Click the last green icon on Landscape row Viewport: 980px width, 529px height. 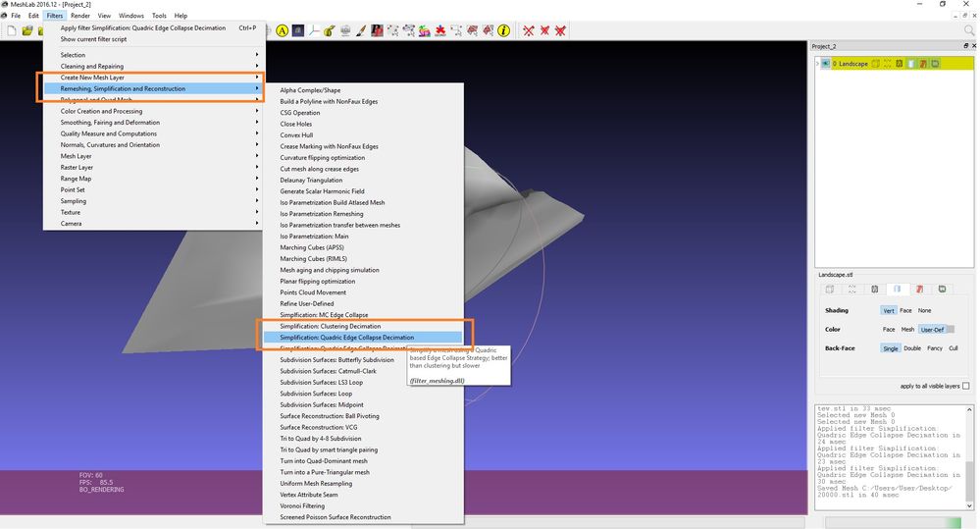pyautogui.click(x=935, y=64)
